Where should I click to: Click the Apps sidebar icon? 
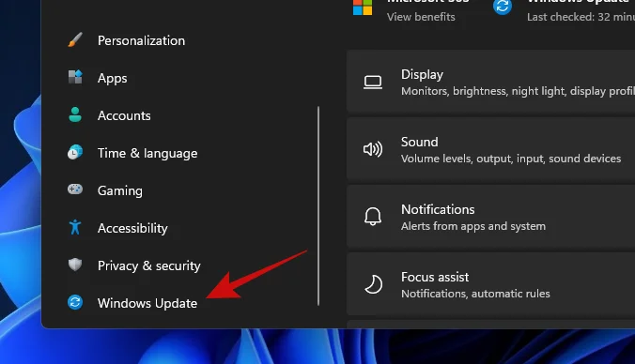(75, 77)
